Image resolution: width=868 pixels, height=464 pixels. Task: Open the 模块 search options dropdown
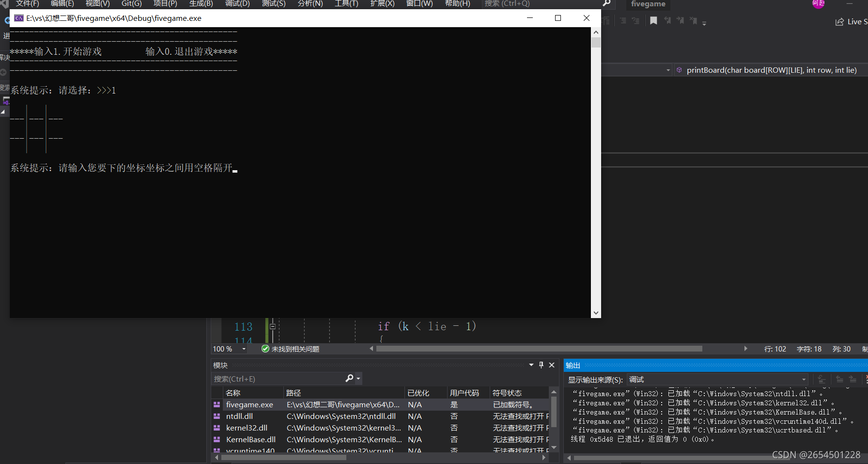tap(358, 379)
